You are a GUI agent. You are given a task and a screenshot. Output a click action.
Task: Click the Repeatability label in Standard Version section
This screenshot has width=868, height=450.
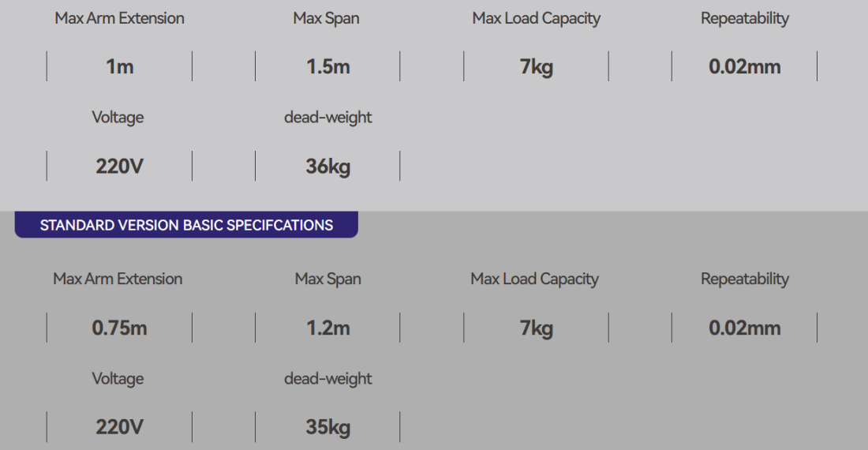coord(744,279)
